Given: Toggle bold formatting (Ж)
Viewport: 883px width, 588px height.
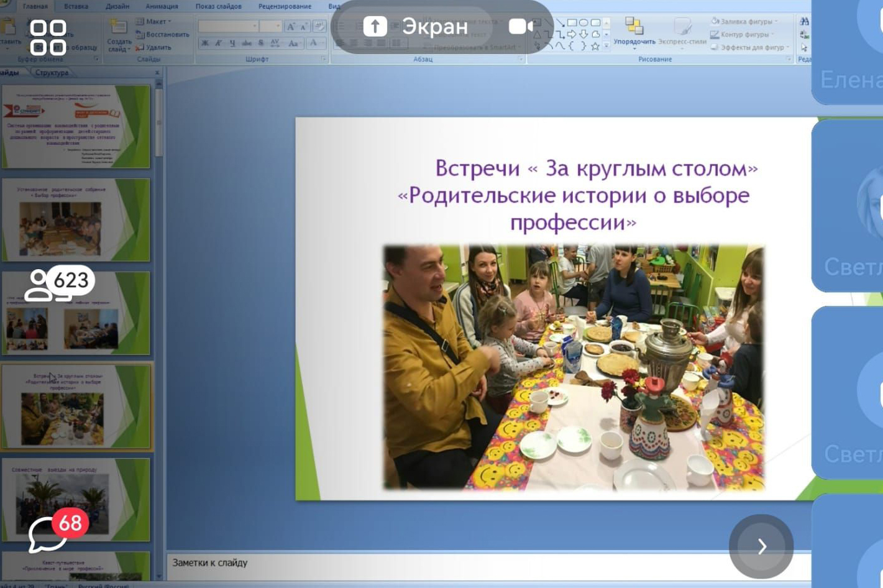Looking at the screenshot, I should (x=205, y=43).
